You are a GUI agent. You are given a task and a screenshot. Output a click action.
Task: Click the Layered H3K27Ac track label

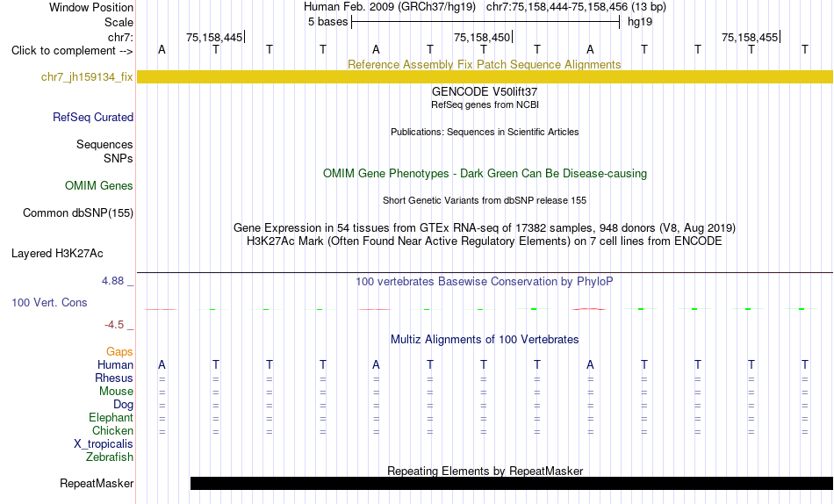[x=57, y=254]
